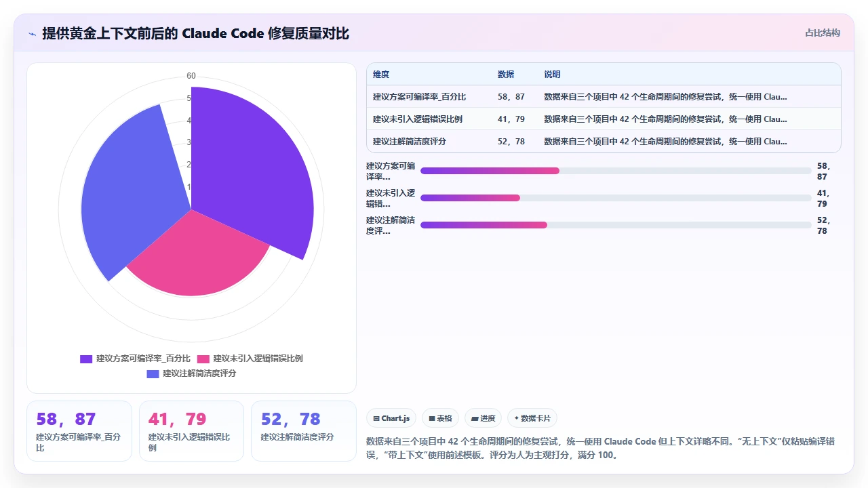
Task: Click the 占比结构 label in the header
Action: pos(823,33)
